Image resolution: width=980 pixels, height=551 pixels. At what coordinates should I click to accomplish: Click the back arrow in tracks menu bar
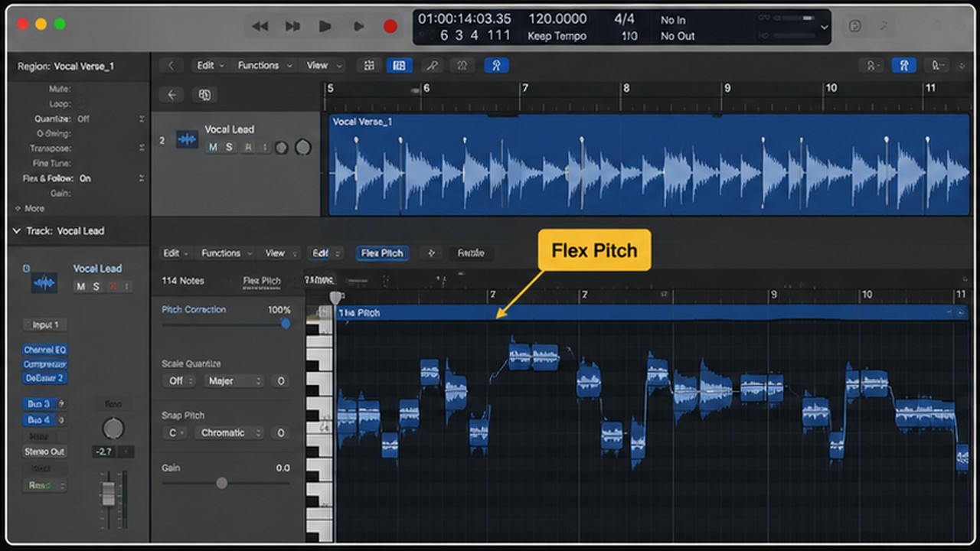[x=171, y=66]
